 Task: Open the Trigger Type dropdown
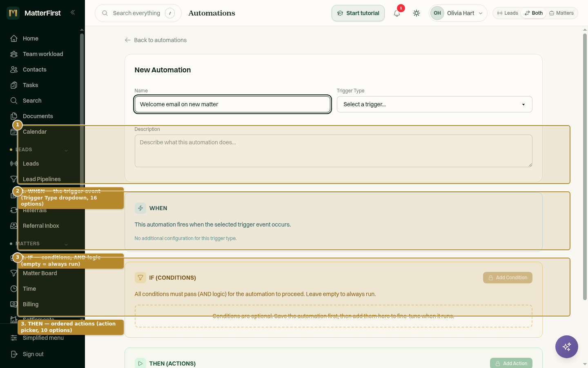click(434, 104)
